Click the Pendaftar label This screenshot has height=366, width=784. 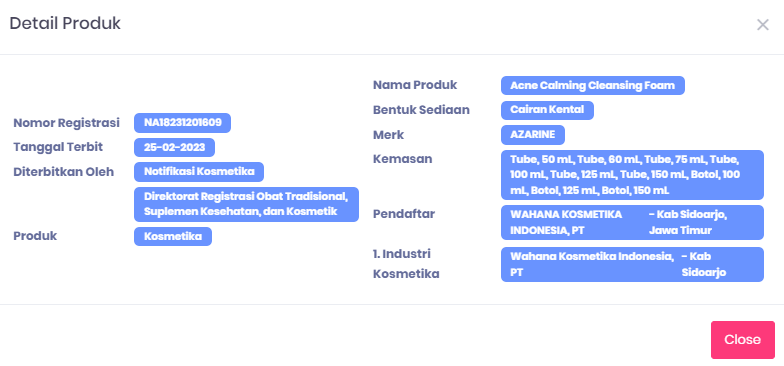click(404, 214)
